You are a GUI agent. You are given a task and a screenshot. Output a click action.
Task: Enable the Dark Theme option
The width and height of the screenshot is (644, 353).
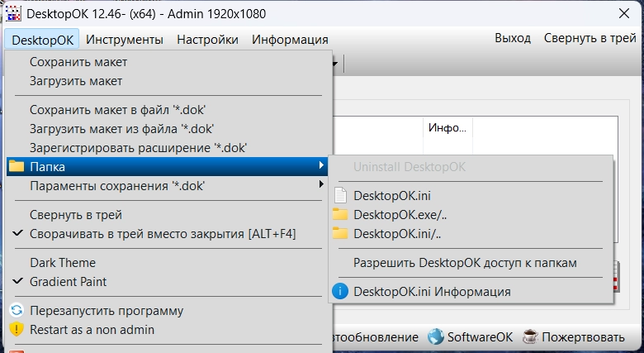63,263
